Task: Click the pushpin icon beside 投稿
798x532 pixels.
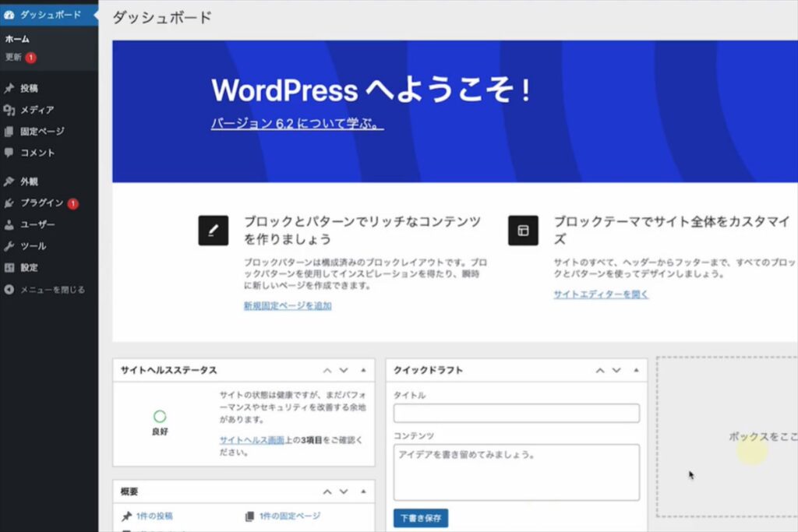Action: pyautogui.click(x=9, y=89)
